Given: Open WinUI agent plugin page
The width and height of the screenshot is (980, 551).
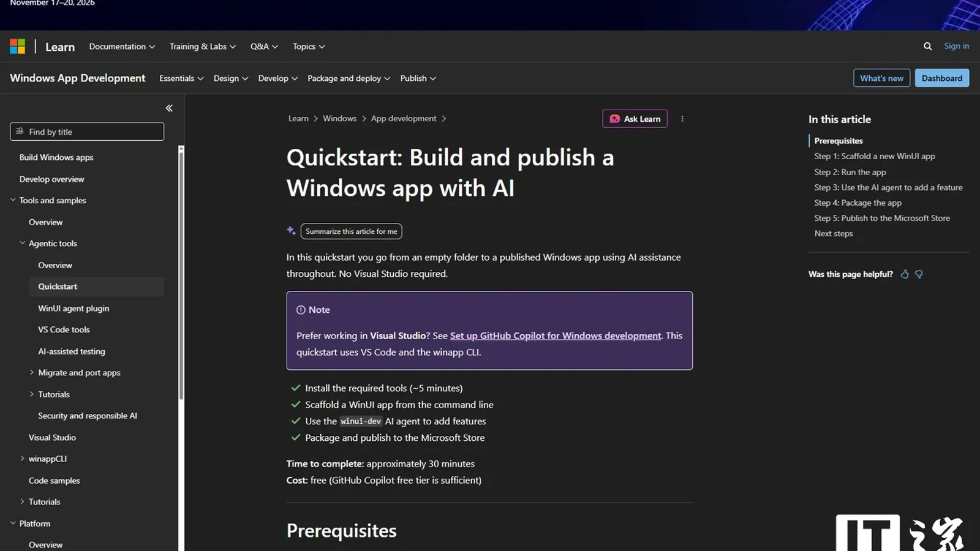Looking at the screenshot, I should pyautogui.click(x=73, y=309).
